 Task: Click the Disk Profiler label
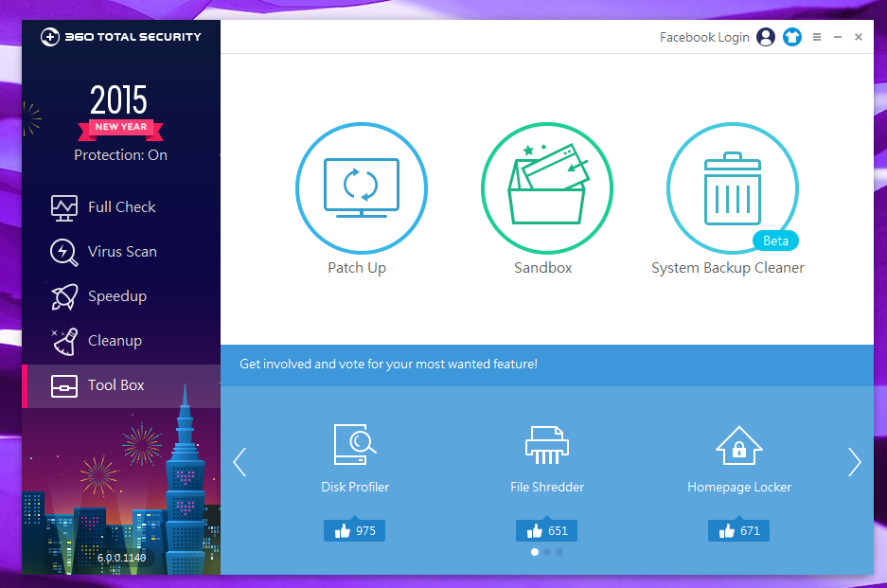pos(355,487)
